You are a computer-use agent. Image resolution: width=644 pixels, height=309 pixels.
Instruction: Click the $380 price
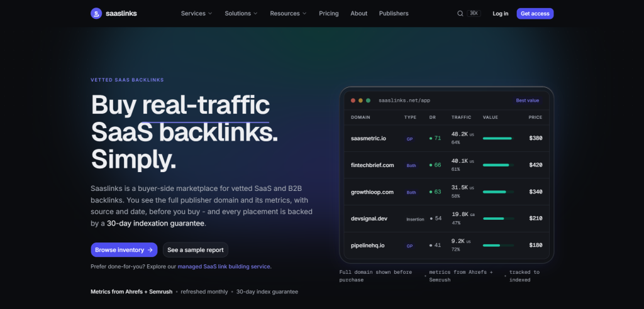(536, 138)
